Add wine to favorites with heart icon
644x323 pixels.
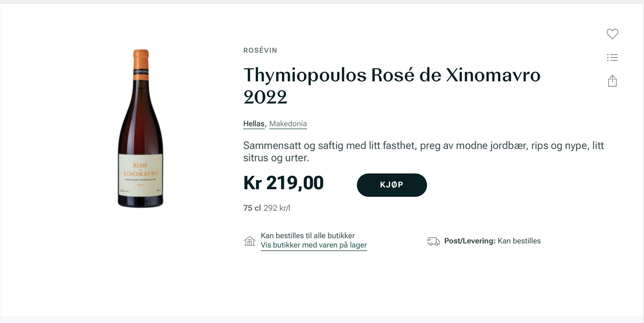pyautogui.click(x=612, y=34)
